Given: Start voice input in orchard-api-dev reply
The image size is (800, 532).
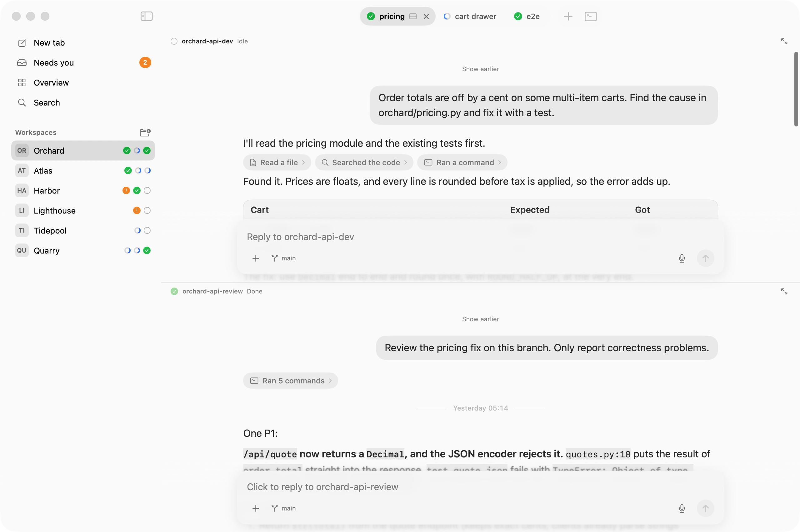Looking at the screenshot, I should 682,258.
